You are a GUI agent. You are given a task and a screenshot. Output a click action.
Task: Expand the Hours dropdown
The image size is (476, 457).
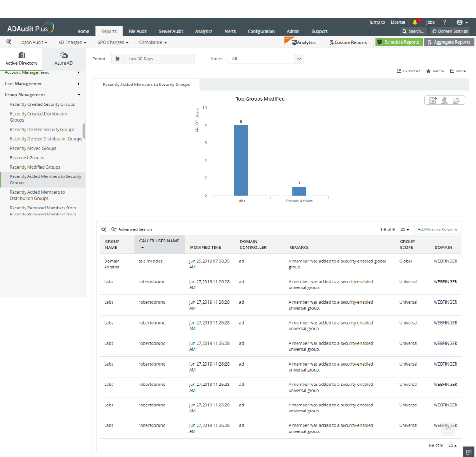tap(299, 59)
